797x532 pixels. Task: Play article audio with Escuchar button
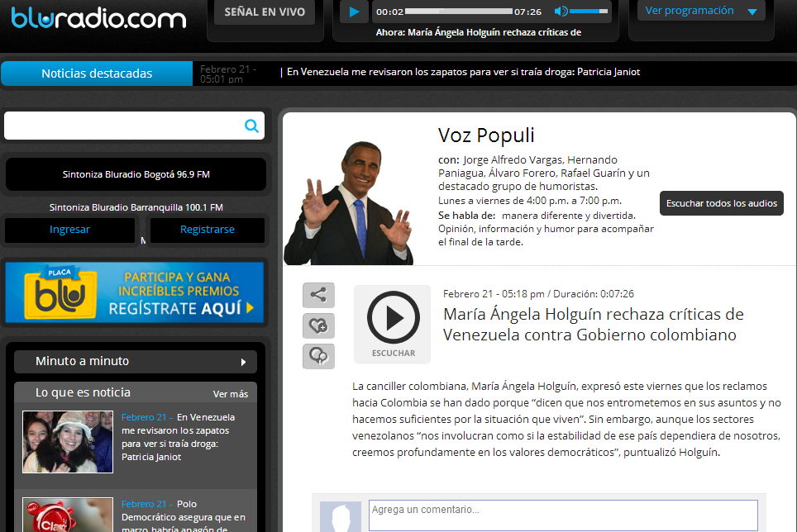393,324
